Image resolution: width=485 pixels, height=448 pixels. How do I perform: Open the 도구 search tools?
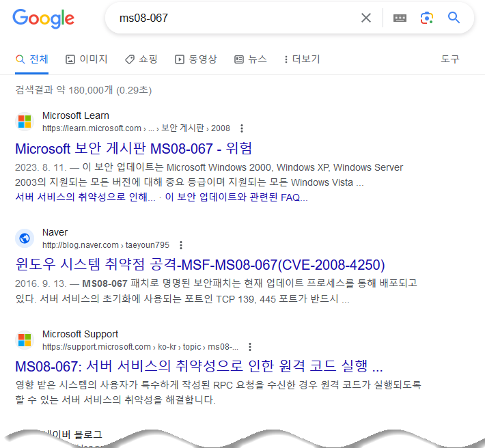[x=450, y=59]
